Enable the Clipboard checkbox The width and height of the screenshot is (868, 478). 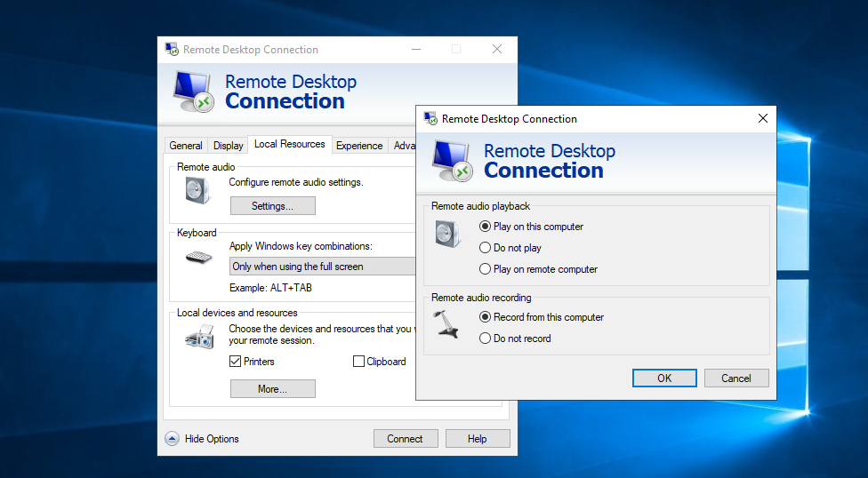(x=379, y=362)
